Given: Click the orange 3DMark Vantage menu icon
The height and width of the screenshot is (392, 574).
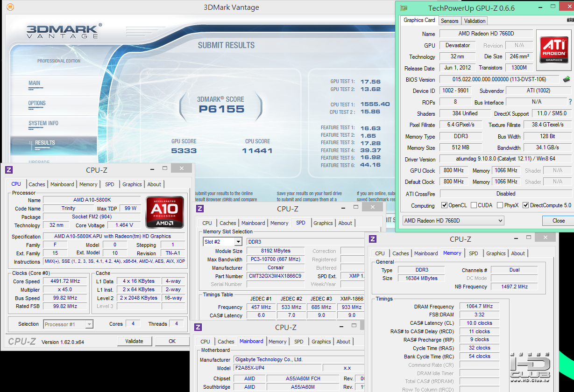Looking at the screenshot, I should point(10,7).
